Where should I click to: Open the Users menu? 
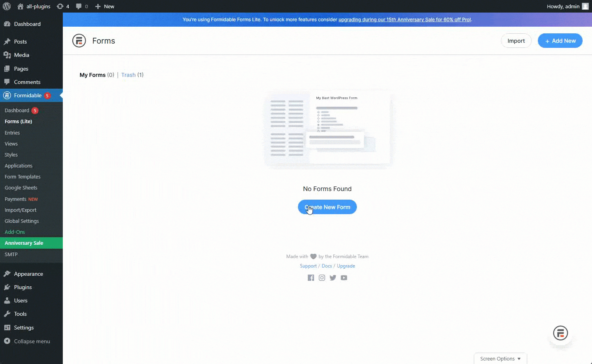31,300
